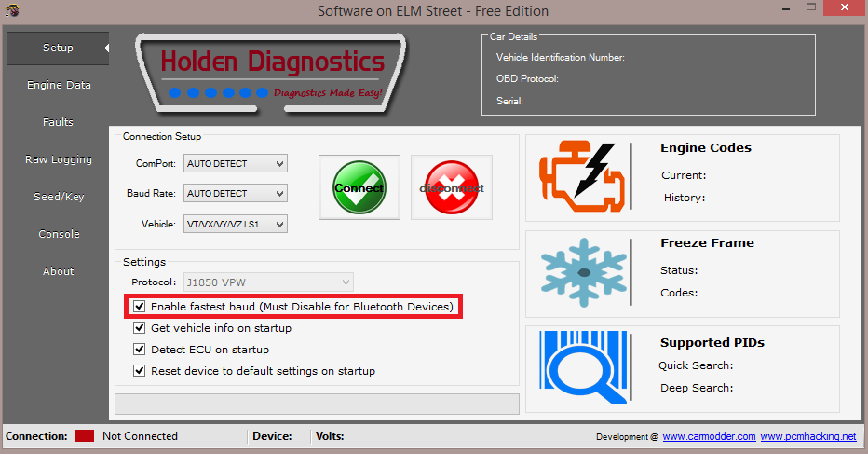Open the Faults tab
This screenshot has width=868, height=454.
point(58,122)
